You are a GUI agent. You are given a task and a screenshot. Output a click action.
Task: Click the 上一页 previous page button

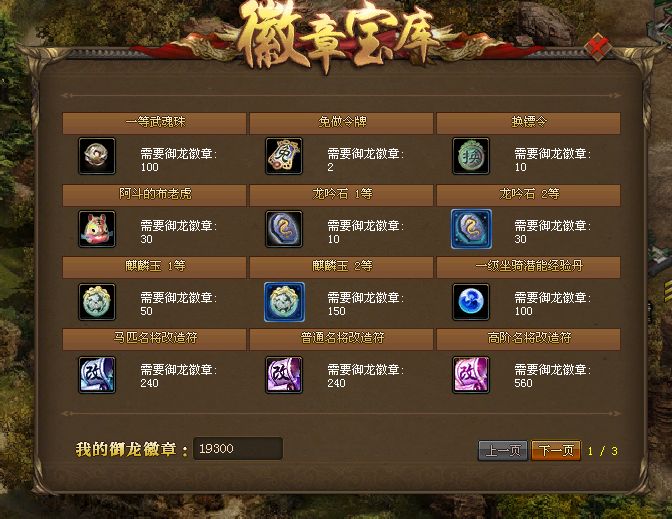coord(503,450)
